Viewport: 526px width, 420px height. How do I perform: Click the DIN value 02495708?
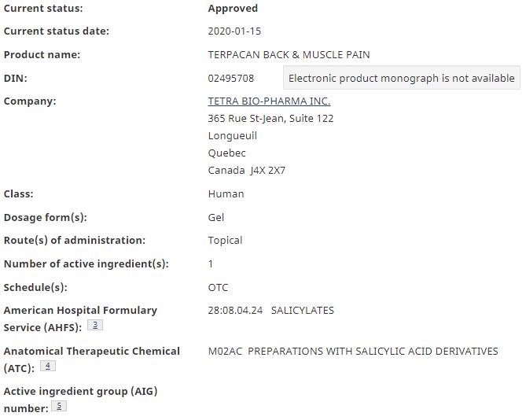coord(231,78)
